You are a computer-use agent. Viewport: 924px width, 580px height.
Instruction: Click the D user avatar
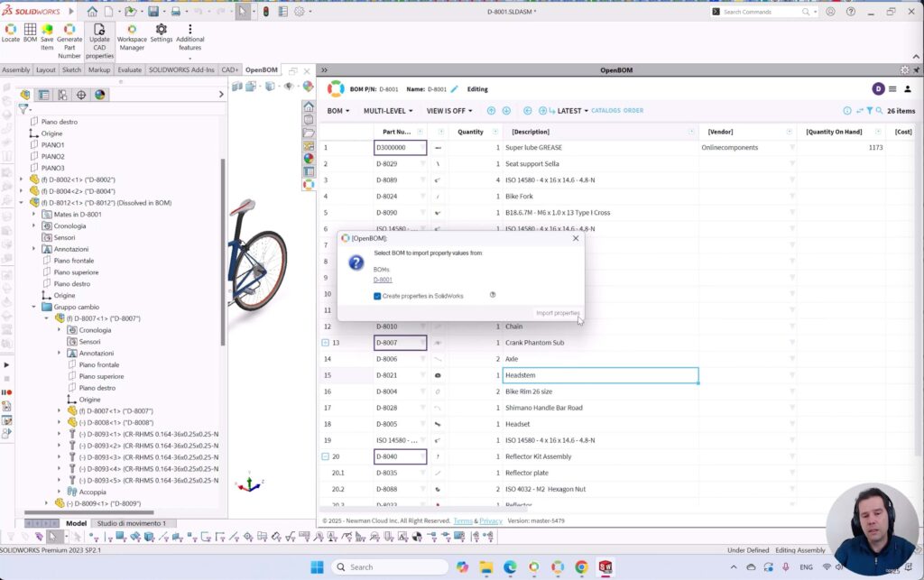(878, 89)
